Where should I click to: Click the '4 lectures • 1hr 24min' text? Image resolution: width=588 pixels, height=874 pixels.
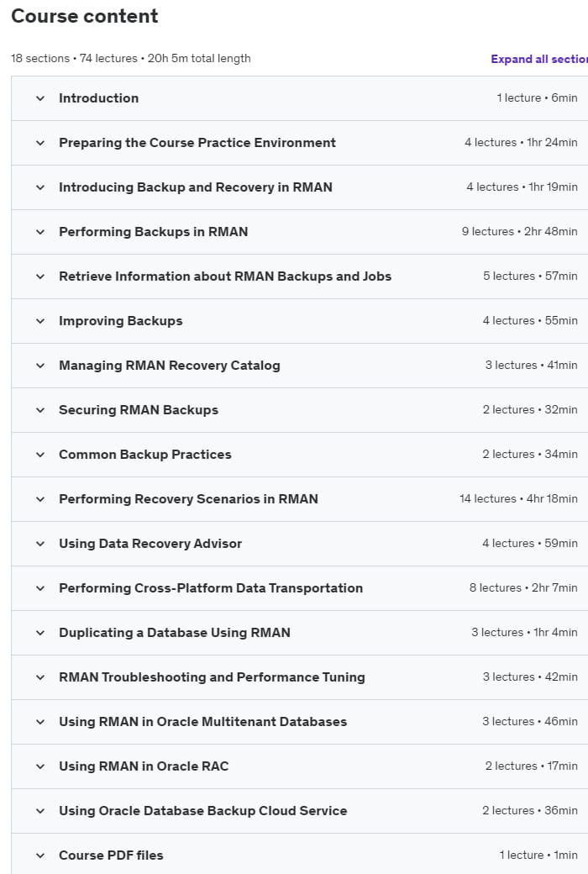click(521, 143)
